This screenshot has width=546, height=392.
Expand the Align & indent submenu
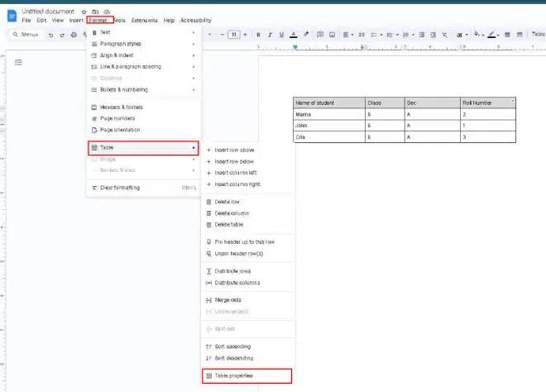[x=143, y=55]
